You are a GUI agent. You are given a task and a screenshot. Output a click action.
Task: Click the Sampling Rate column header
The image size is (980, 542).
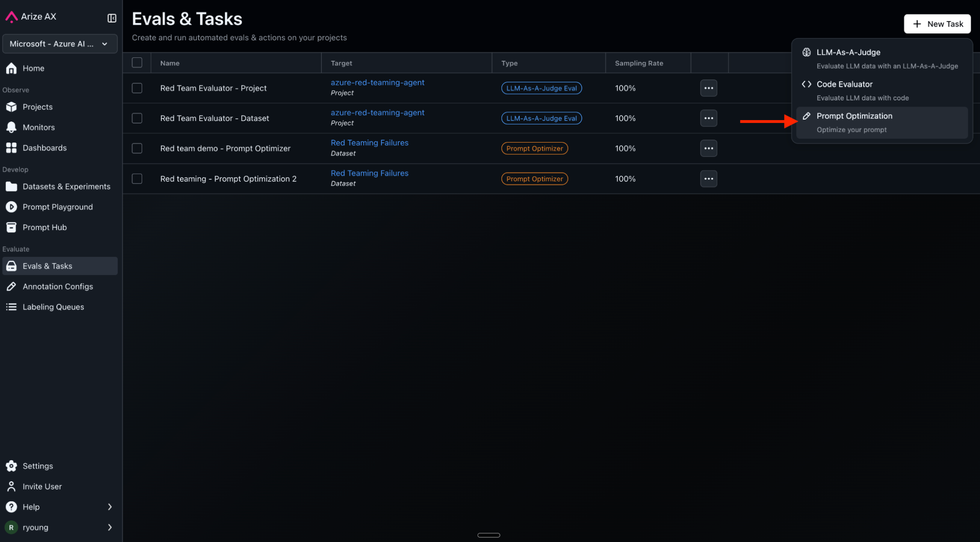coord(639,63)
